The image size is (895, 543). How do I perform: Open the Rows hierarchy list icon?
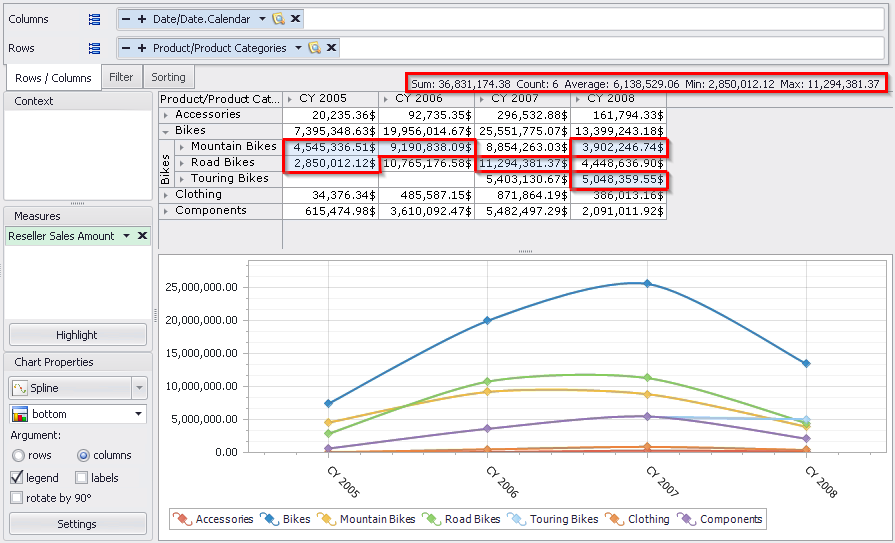point(94,49)
